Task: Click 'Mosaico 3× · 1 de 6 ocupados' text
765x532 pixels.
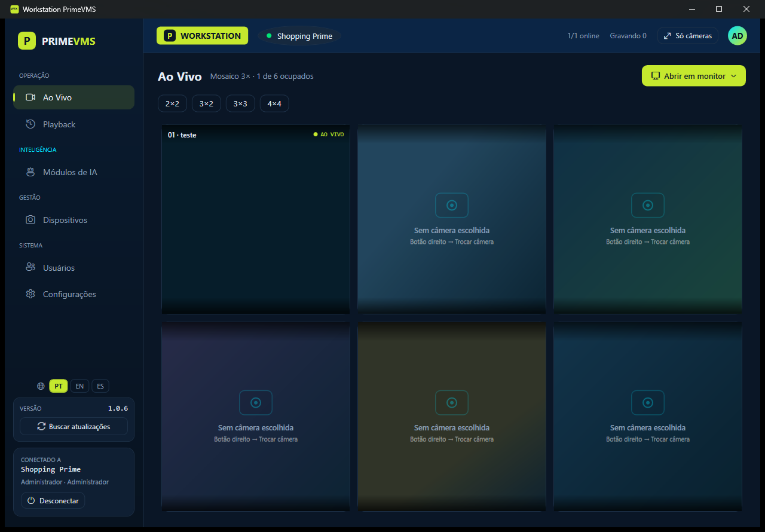Action: (x=262, y=77)
